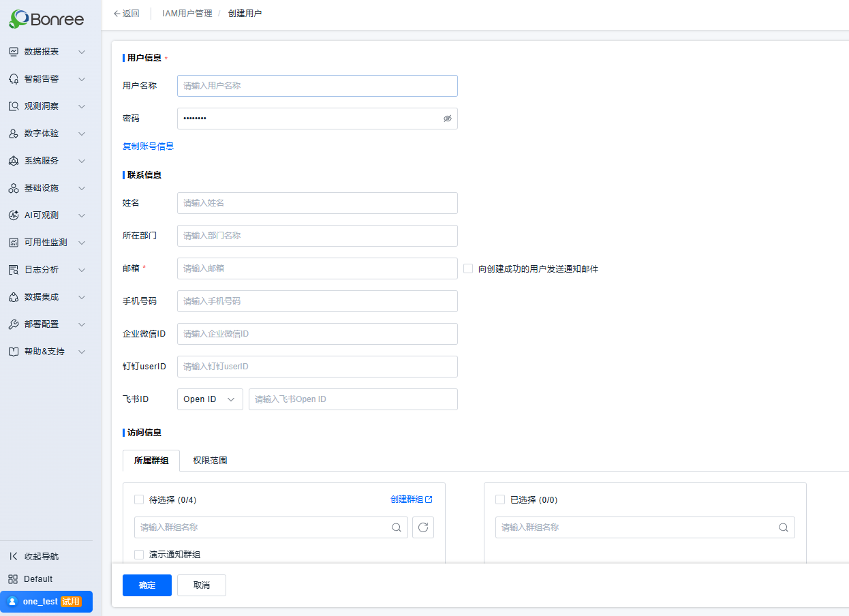Image resolution: width=849 pixels, height=616 pixels.
Task: Click the Default workspace grid icon
Action: 13,579
